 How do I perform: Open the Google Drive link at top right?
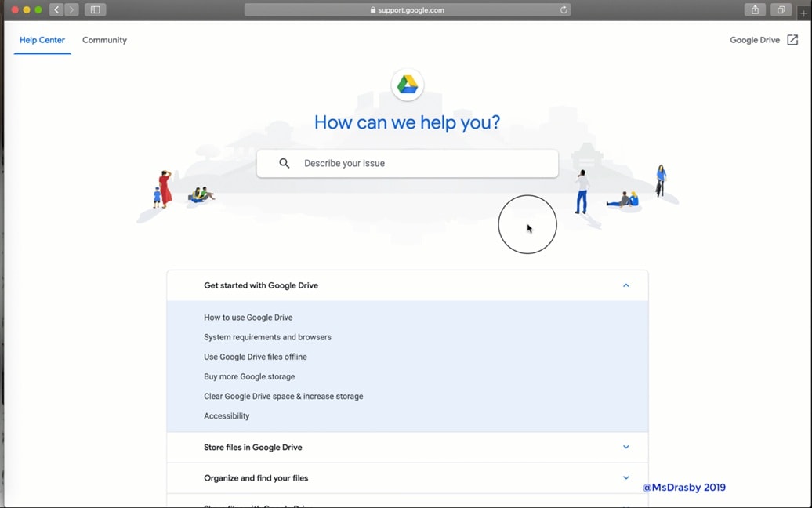click(755, 39)
